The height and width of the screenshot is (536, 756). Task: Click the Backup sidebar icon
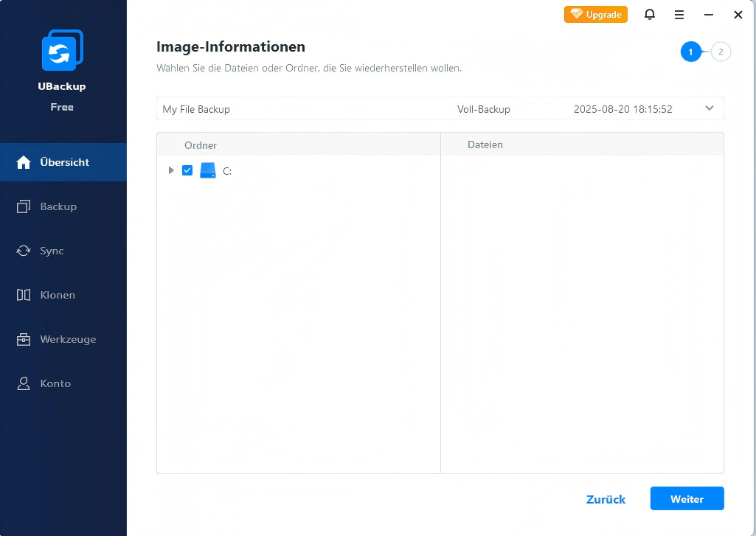pos(24,206)
